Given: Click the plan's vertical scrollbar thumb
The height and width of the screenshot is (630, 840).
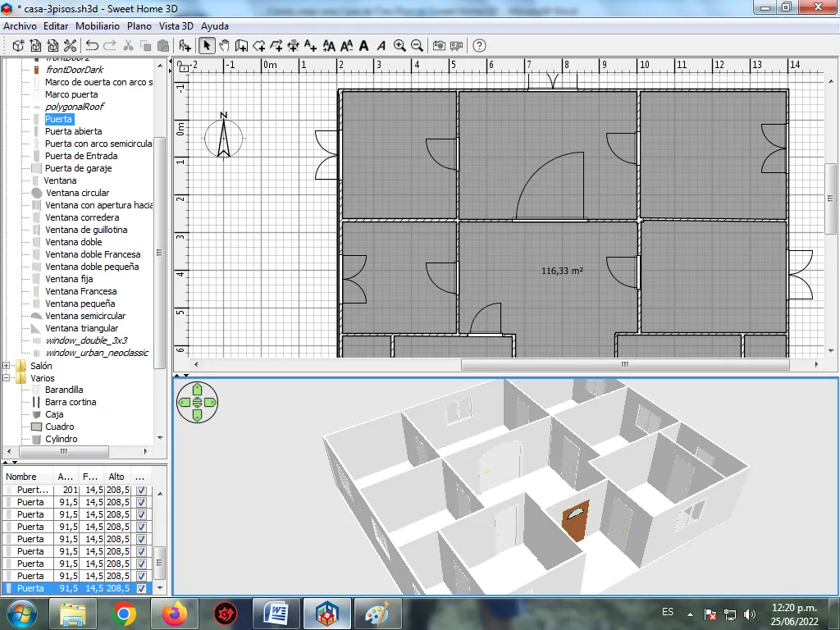Looking at the screenshot, I should pyautogui.click(x=831, y=199).
